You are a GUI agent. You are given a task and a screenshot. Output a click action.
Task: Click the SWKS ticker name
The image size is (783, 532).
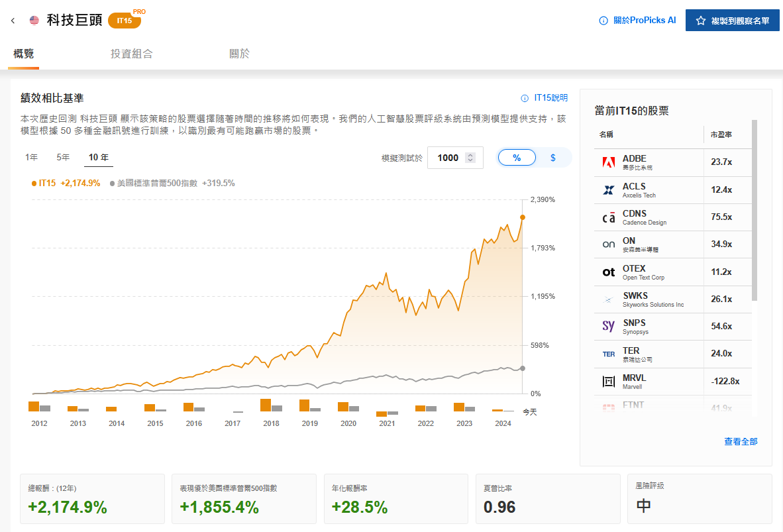635,295
